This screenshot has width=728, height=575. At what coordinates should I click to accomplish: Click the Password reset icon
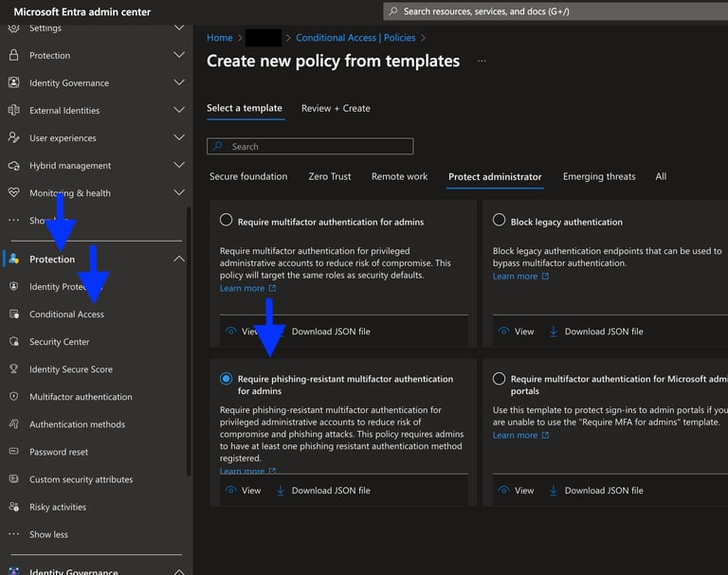(x=14, y=451)
